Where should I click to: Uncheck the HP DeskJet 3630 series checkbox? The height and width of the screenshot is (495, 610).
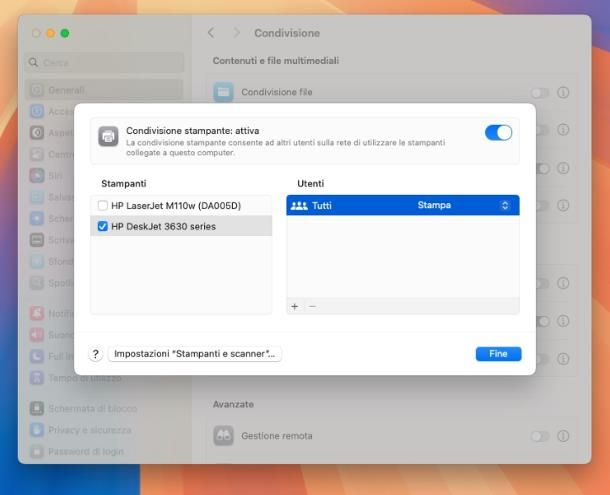pyautogui.click(x=103, y=226)
